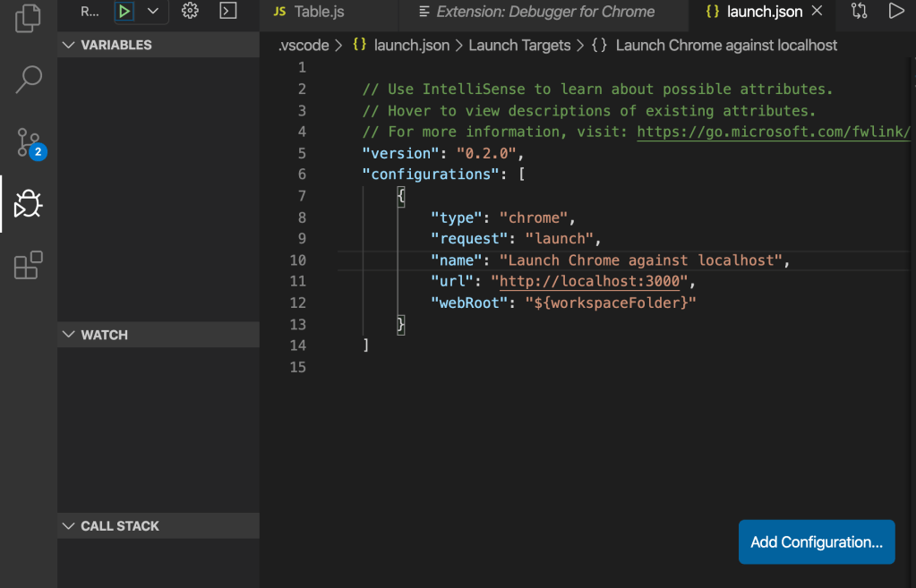Click the compare changes icon in editor toolbar
This screenshot has width=916, height=588.
[859, 12]
